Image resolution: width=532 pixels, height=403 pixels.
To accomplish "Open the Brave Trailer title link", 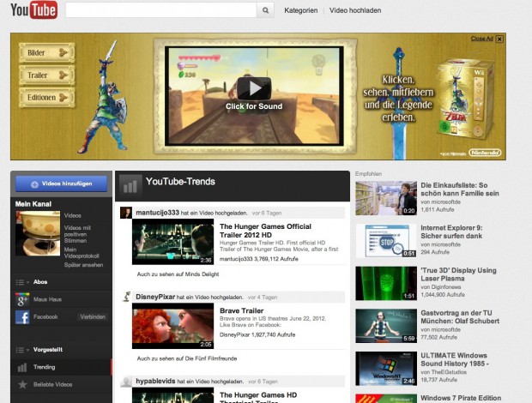I will 242,310.
